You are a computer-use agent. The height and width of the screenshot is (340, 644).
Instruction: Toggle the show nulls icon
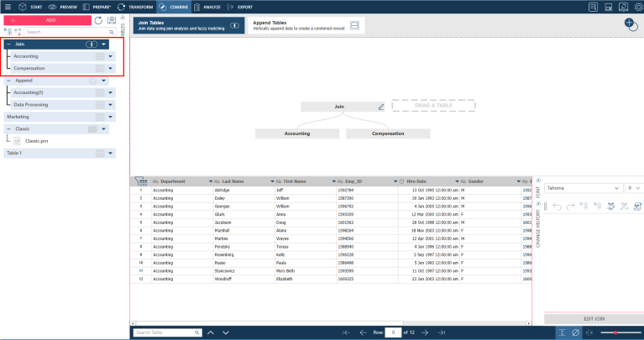576,332
